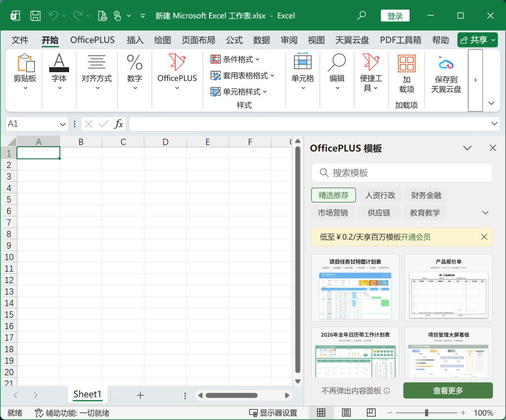Image resolution: width=506 pixels, height=420 pixels.
Task: Click the 查看更多 button
Action: tap(448, 390)
